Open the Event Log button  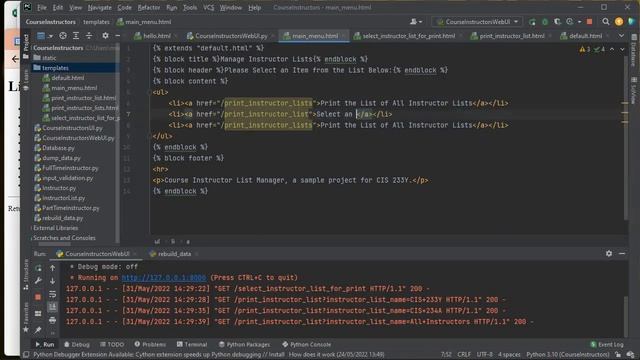[607, 344]
